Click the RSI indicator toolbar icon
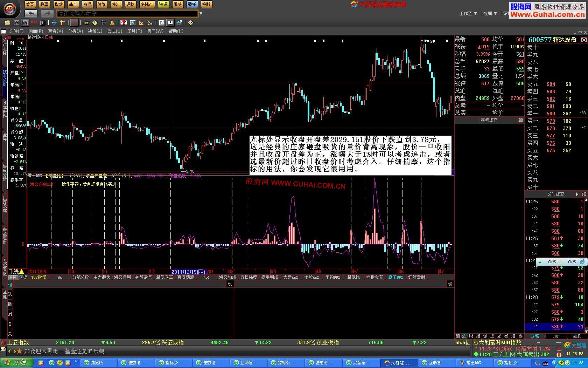 coord(34,23)
